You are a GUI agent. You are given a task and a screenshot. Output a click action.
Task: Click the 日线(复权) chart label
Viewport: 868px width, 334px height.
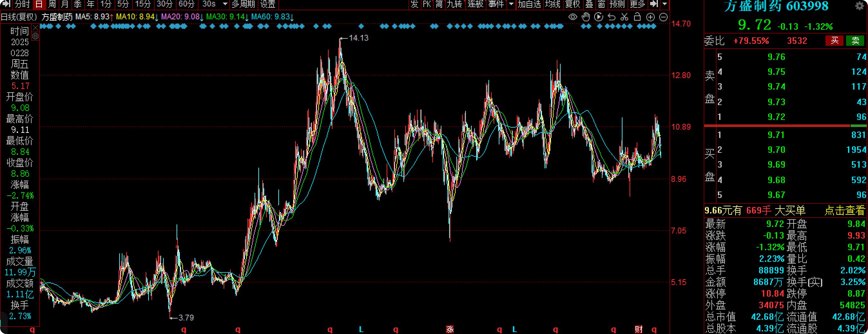pos(19,17)
